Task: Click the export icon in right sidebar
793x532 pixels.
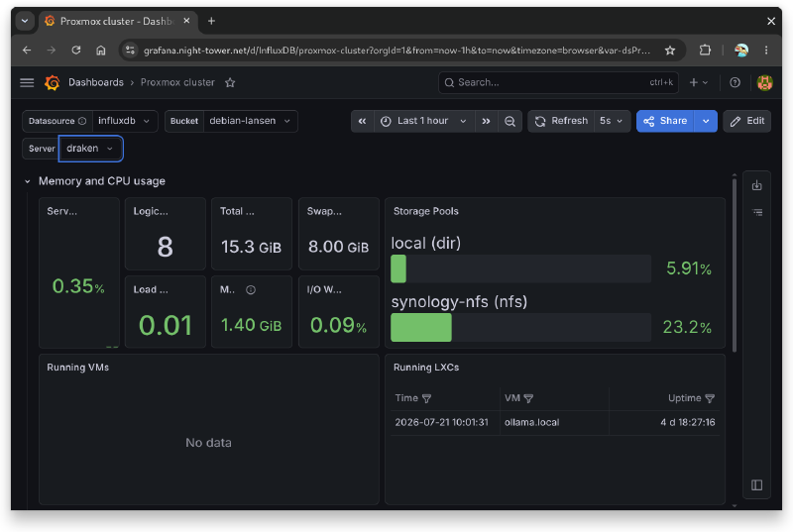Action: (x=756, y=185)
